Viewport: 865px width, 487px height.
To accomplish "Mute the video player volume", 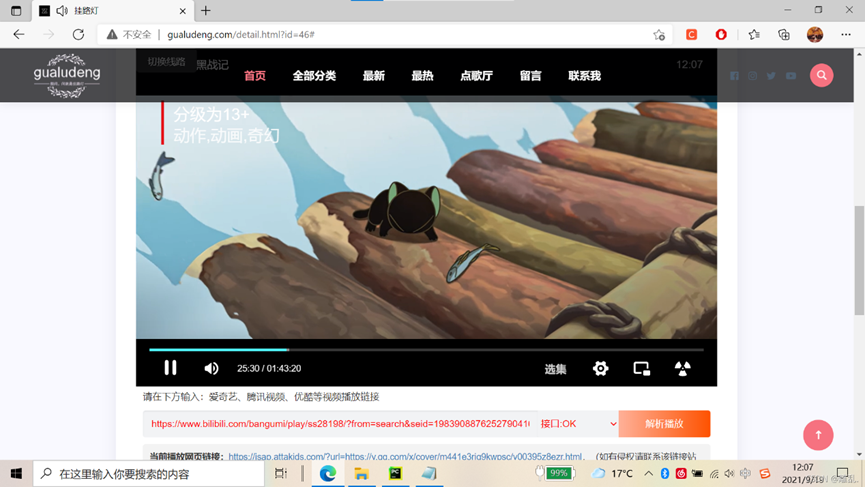I will pyautogui.click(x=211, y=368).
